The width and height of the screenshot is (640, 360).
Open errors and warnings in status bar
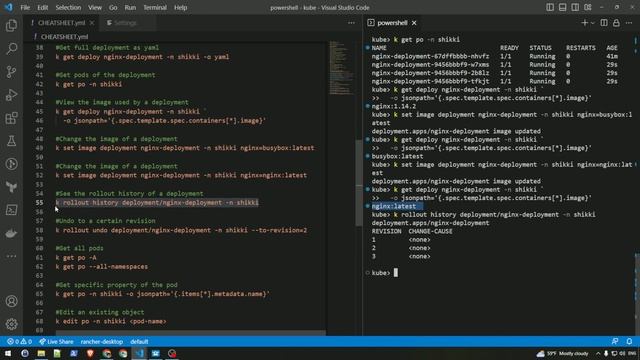pos(20,342)
